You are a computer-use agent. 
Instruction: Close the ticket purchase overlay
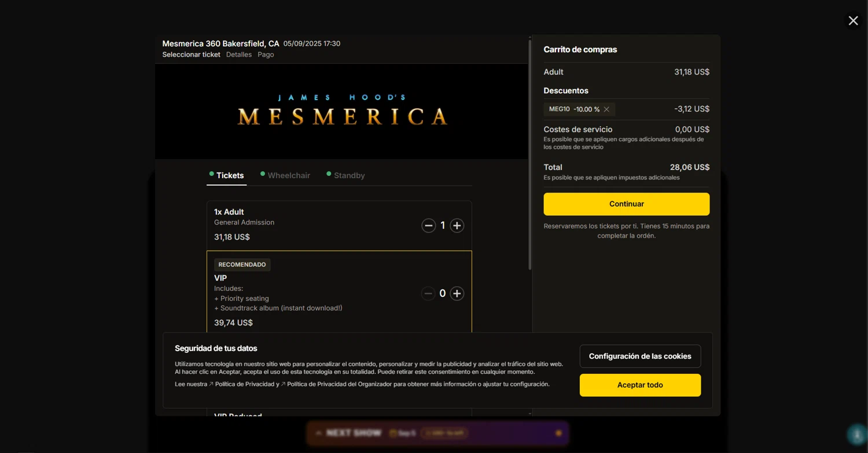point(853,21)
